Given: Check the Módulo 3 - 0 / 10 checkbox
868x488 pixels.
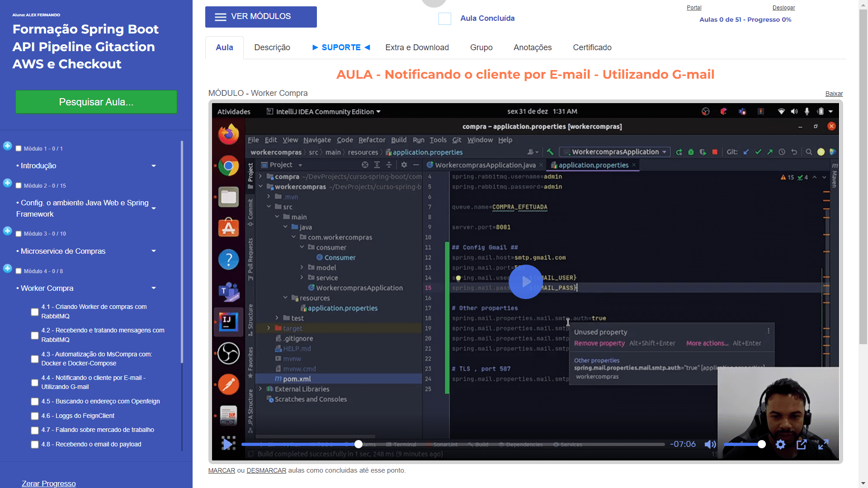Looking at the screenshot, I should pos(19,234).
